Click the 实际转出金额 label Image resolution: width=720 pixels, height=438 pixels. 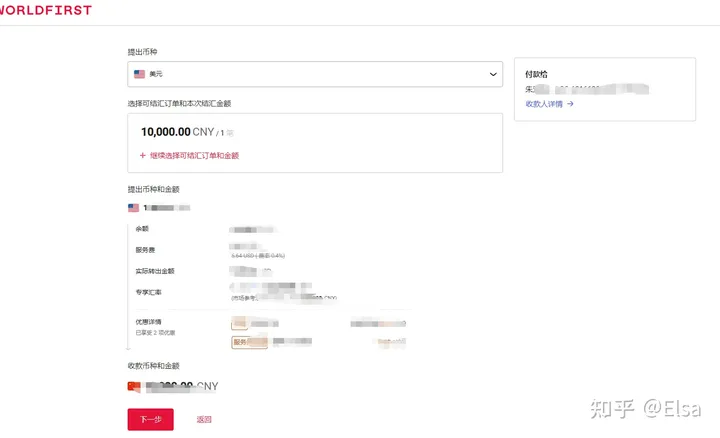click(x=155, y=271)
